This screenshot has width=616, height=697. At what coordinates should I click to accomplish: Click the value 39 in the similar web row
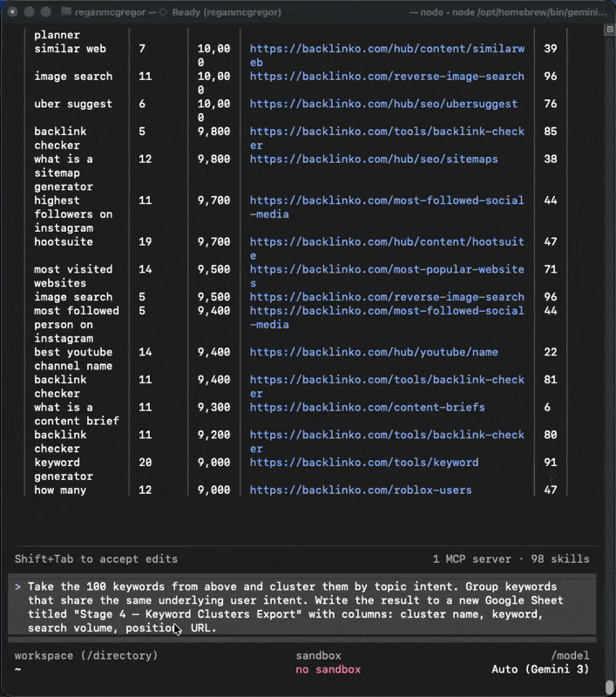(551, 49)
